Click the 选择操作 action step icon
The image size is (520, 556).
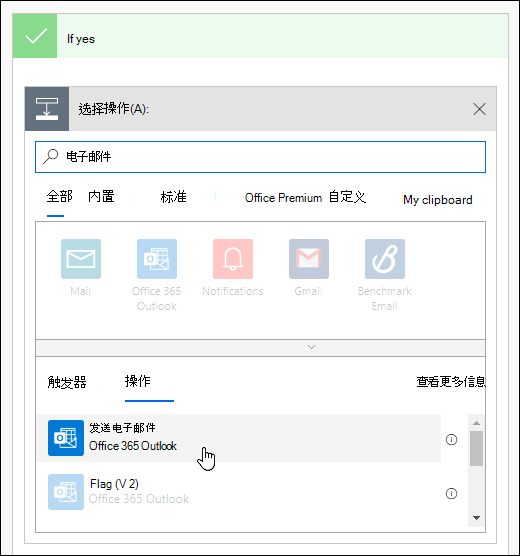pos(47,109)
